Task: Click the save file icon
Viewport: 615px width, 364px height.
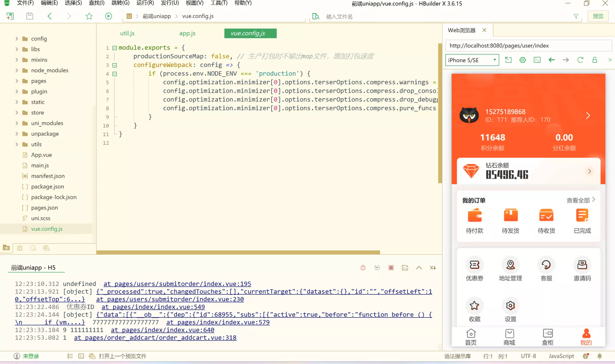Action: click(x=30, y=16)
